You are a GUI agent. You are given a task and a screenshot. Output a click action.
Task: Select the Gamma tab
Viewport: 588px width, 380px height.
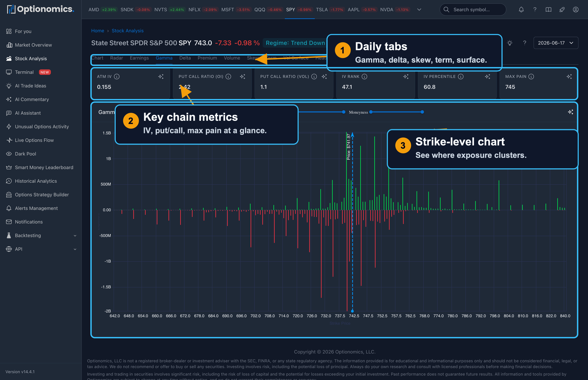click(x=164, y=58)
